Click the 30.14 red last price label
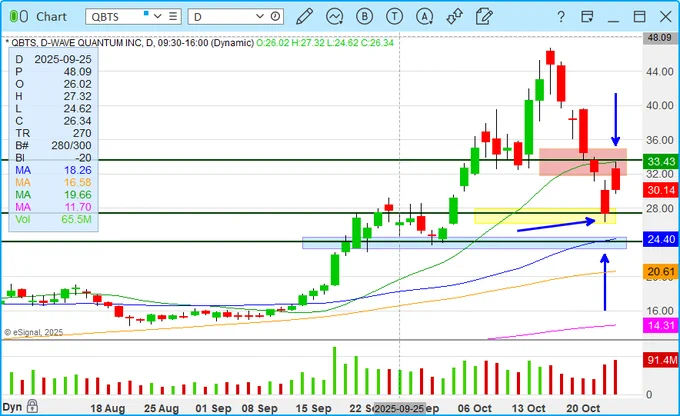The width and height of the screenshot is (680, 416). tap(661, 190)
